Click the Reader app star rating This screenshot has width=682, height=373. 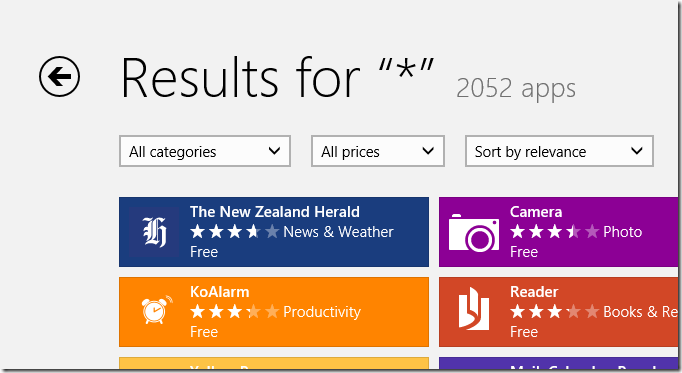click(x=555, y=312)
